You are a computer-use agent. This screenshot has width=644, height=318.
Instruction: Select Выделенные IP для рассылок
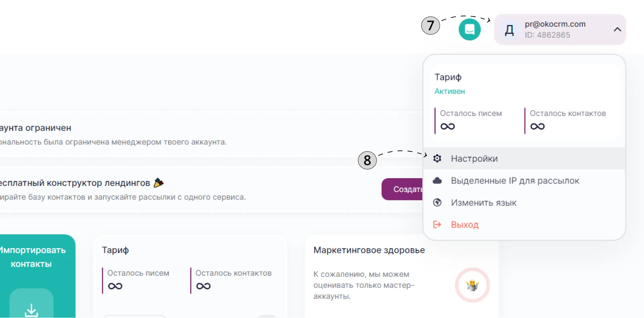[515, 181]
